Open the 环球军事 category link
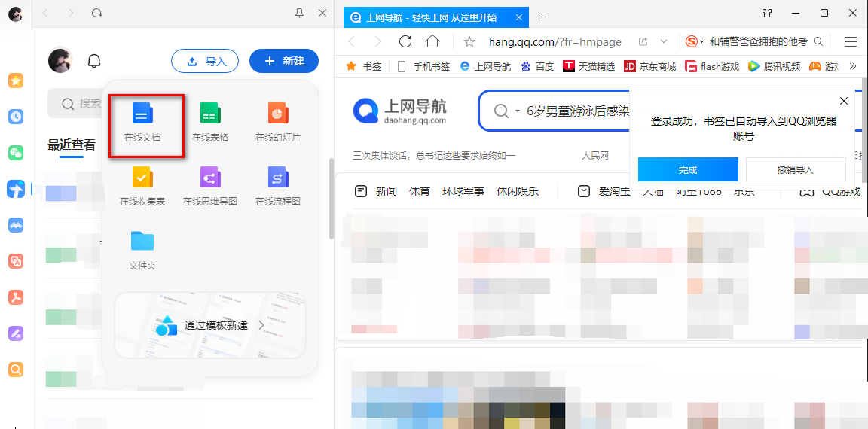 [x=463, y=191]
